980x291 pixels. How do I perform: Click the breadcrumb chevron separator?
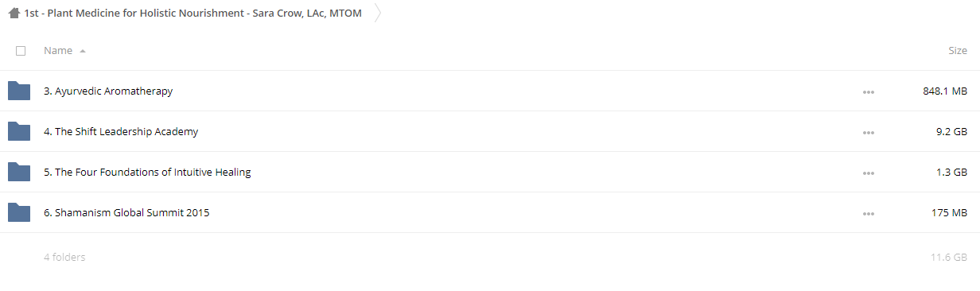(378, 14)
